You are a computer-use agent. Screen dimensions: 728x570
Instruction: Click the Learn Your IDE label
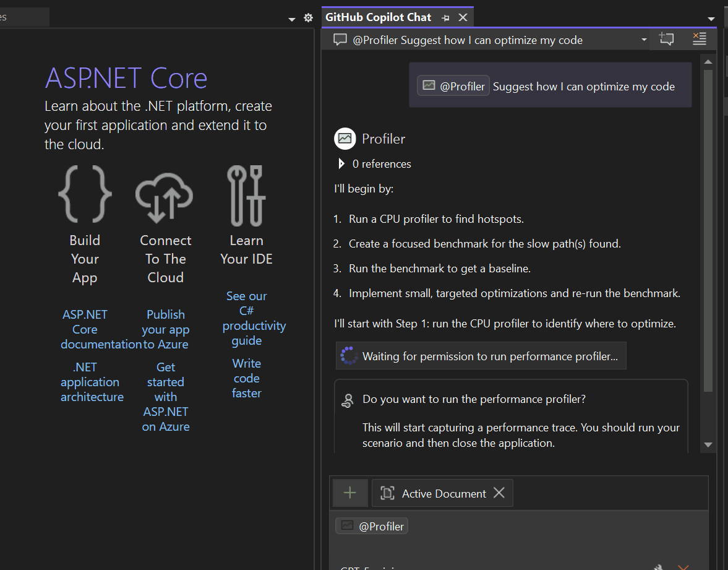[247, 249]
